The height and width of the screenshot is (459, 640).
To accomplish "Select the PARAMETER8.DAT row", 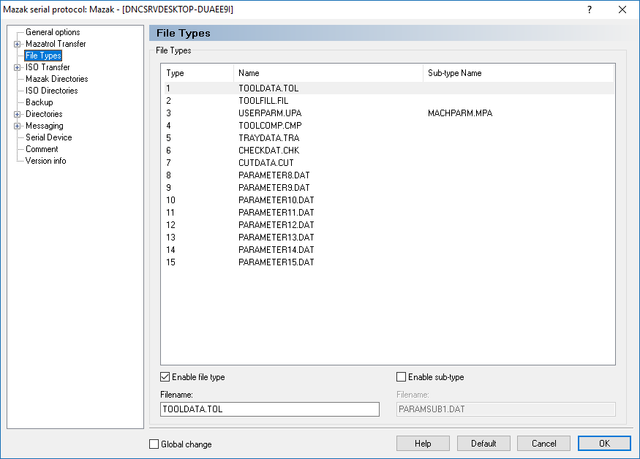I will 389,175.
